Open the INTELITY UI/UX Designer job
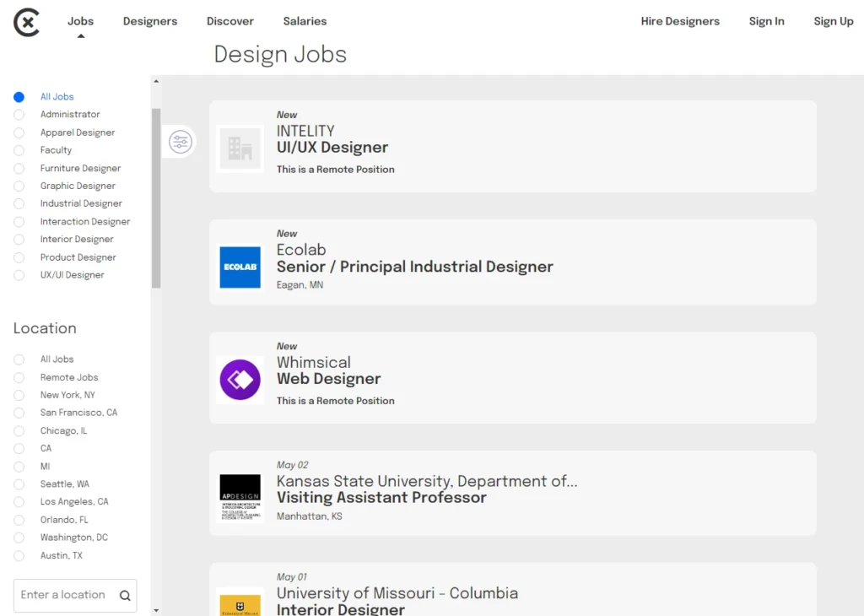The width and height of the screenshot is (864, 616). [x=512, y=147]
